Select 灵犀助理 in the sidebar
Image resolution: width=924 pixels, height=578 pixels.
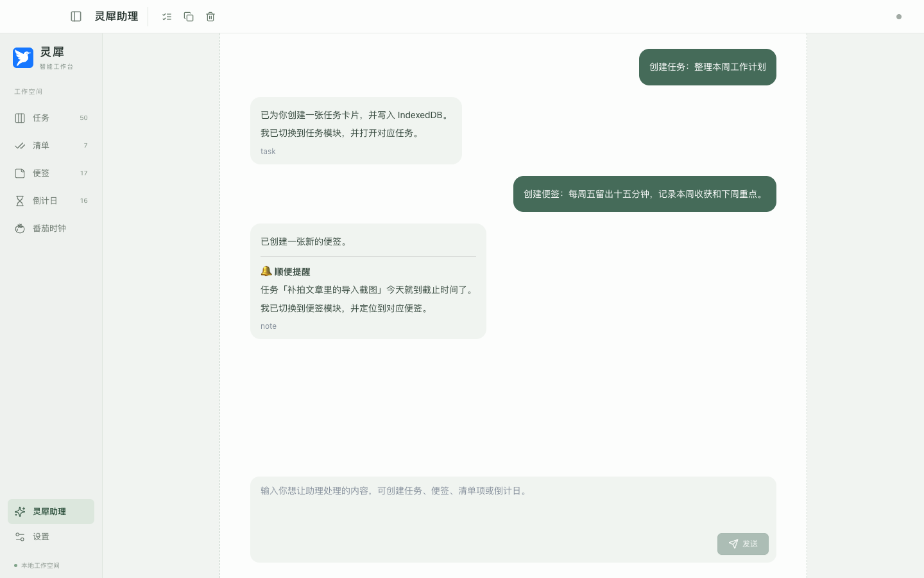(51, 512)
